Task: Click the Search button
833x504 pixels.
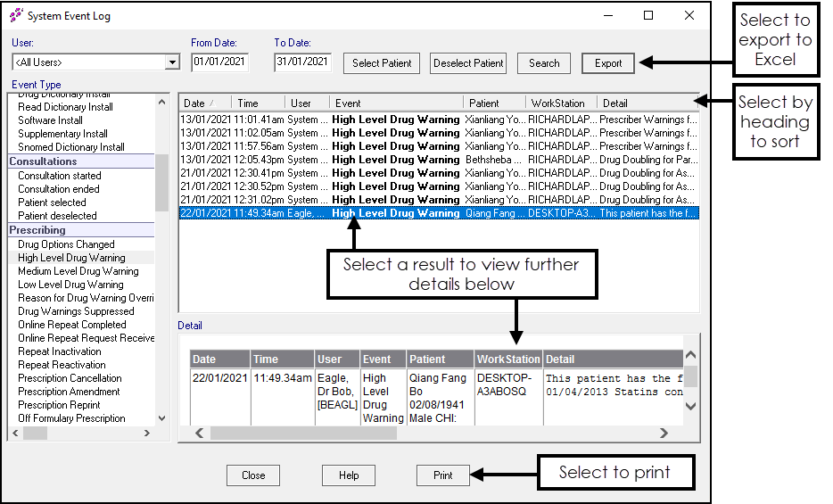Action: click(543, 63)
